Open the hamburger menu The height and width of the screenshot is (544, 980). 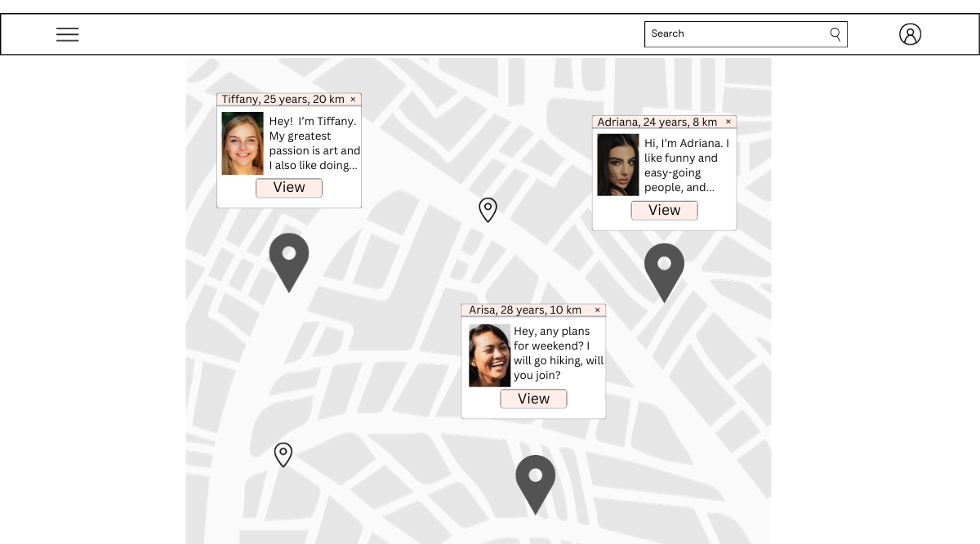click(67, 34)
